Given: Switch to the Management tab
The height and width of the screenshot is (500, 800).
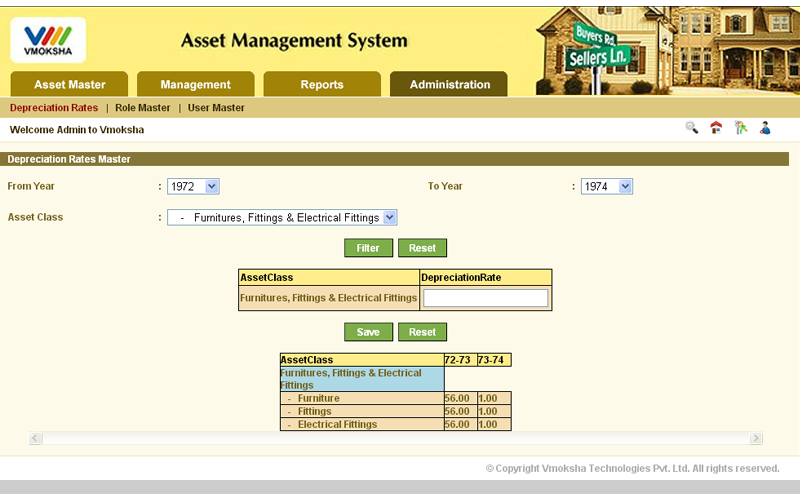Looking at the screenshot, I should 195,84.
